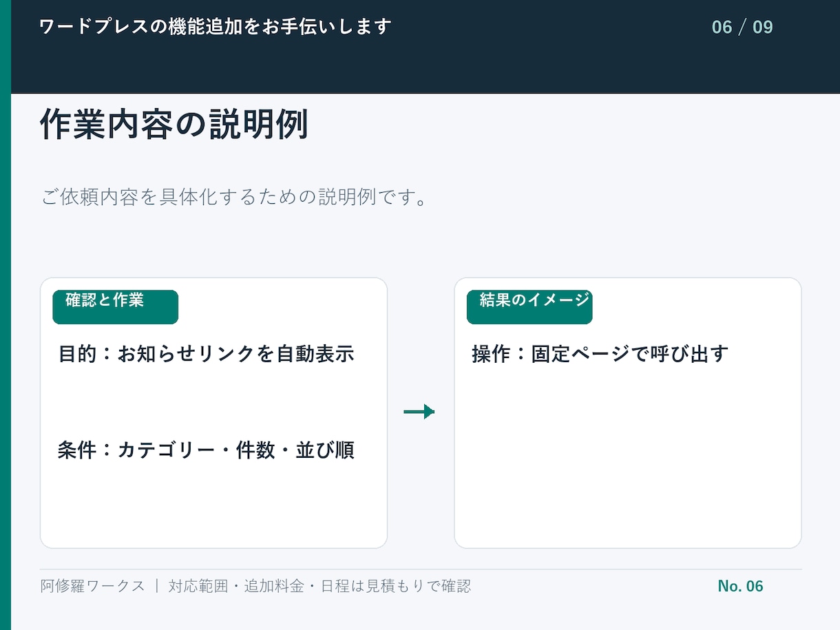
Task: Click the subtitle ご依頼内容を具体化するための説明例です。
Action: pyautogui.click(x=235, y=197)
